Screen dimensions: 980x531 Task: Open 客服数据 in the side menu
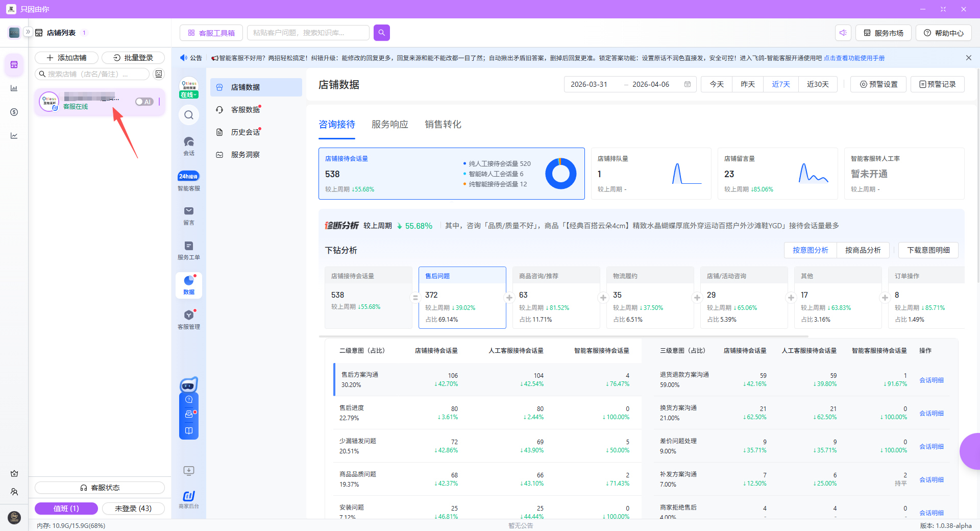pyautogui.click(x=256, y=110)
